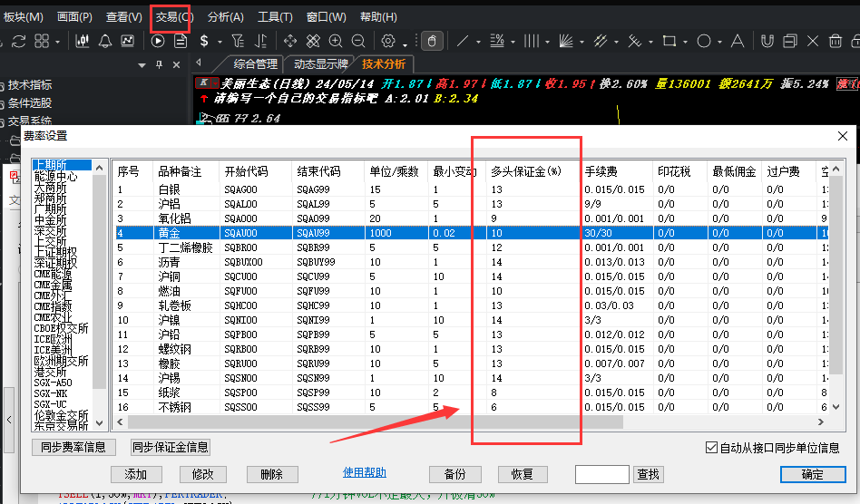Click the play circle toolbar icon
Image resolution: width=860 pixels, height=504 pixels.
[158, 41]
